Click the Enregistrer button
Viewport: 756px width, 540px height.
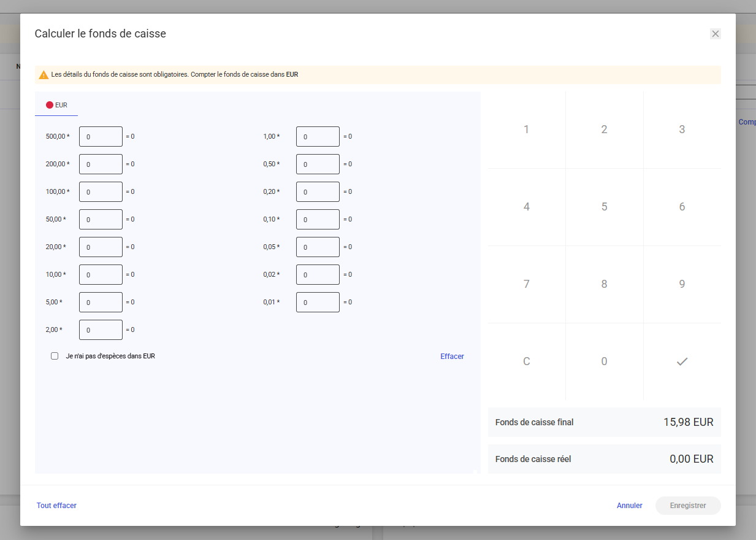pyautogui.click(x=688, y=506)
